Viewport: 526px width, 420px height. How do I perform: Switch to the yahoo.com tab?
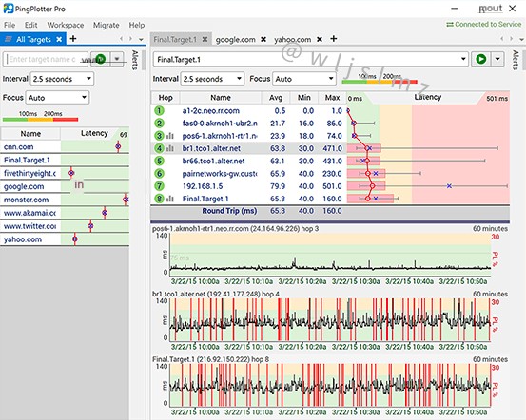pos(293,40)
